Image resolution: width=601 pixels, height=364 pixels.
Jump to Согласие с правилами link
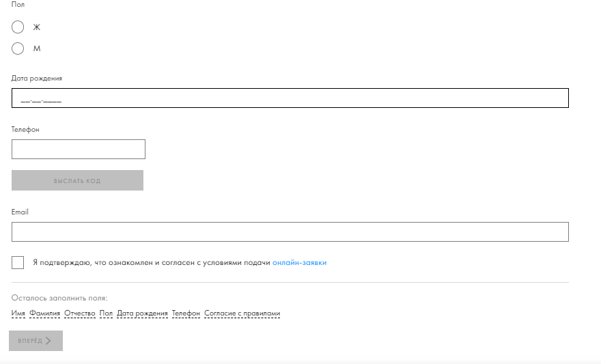(x=242, y=313)
